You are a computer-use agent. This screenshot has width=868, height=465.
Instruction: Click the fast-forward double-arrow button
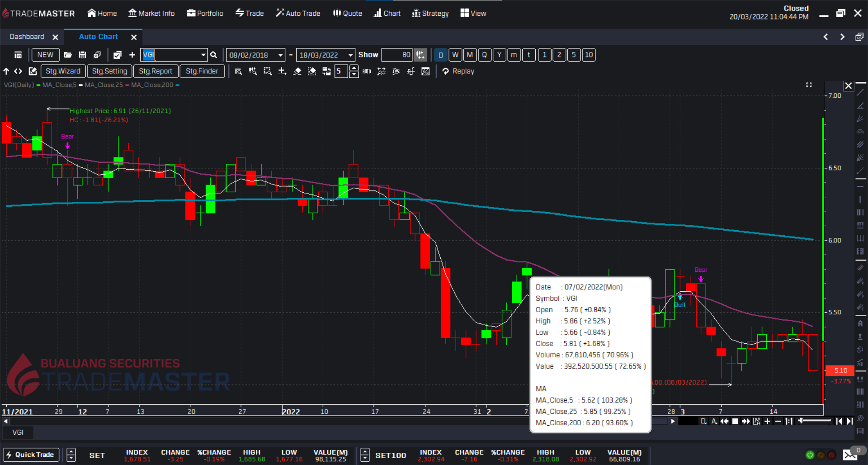(x=746, y=421)
